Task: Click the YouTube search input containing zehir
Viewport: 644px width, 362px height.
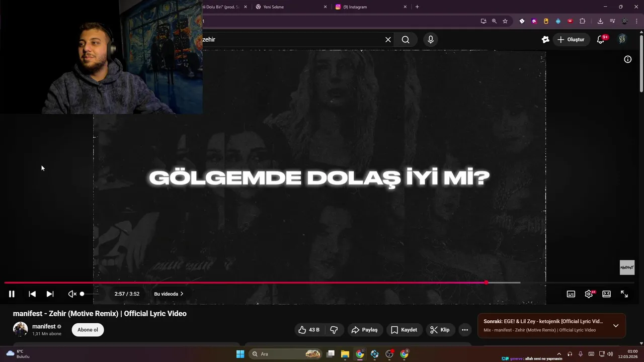Action: tap(292, 40)
